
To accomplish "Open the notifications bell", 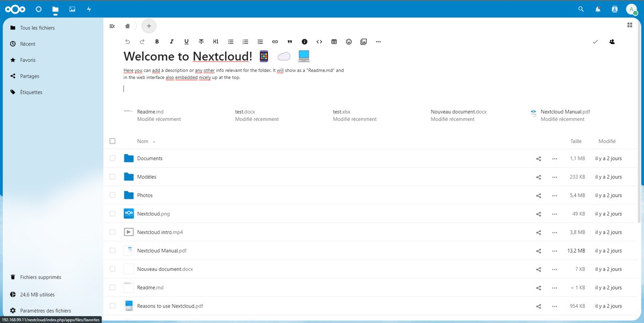I will [x=598, y=9].
